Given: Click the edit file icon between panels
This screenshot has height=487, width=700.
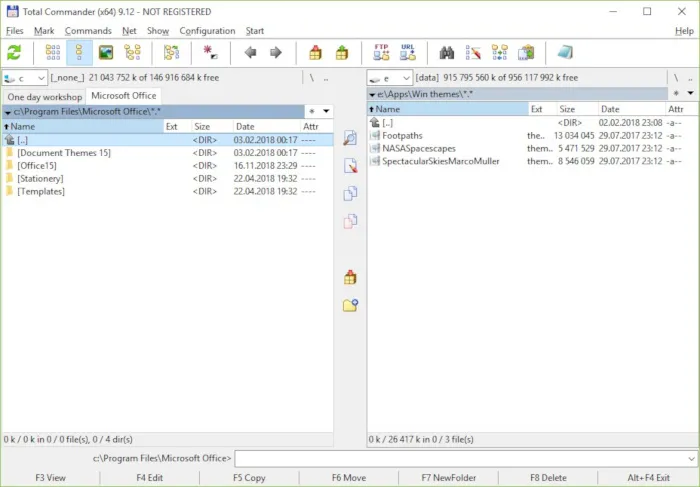Looking at the screenshot, I should (350, 166).
